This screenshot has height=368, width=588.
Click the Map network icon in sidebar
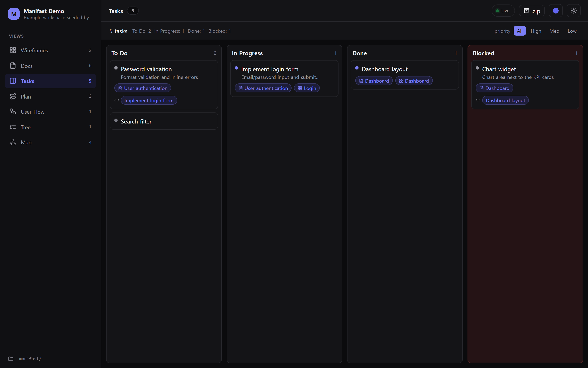[13, 142]
